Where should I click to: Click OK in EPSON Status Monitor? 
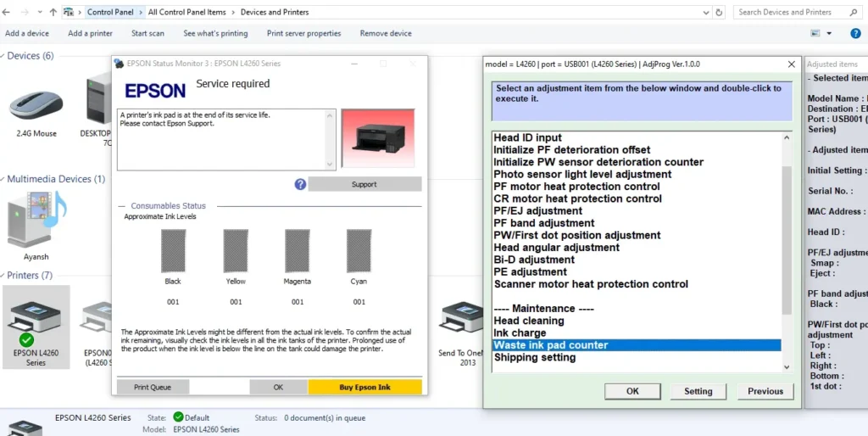click(278, 388)
